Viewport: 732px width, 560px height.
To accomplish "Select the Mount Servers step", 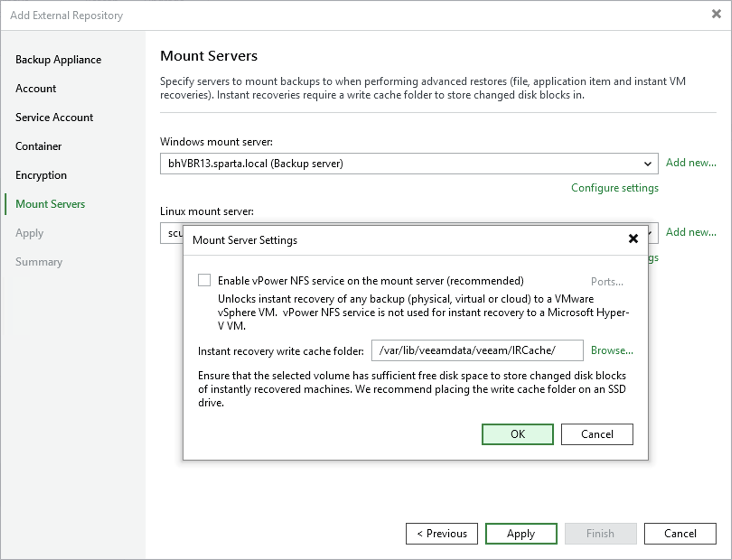I will click(x=50, y=204).
